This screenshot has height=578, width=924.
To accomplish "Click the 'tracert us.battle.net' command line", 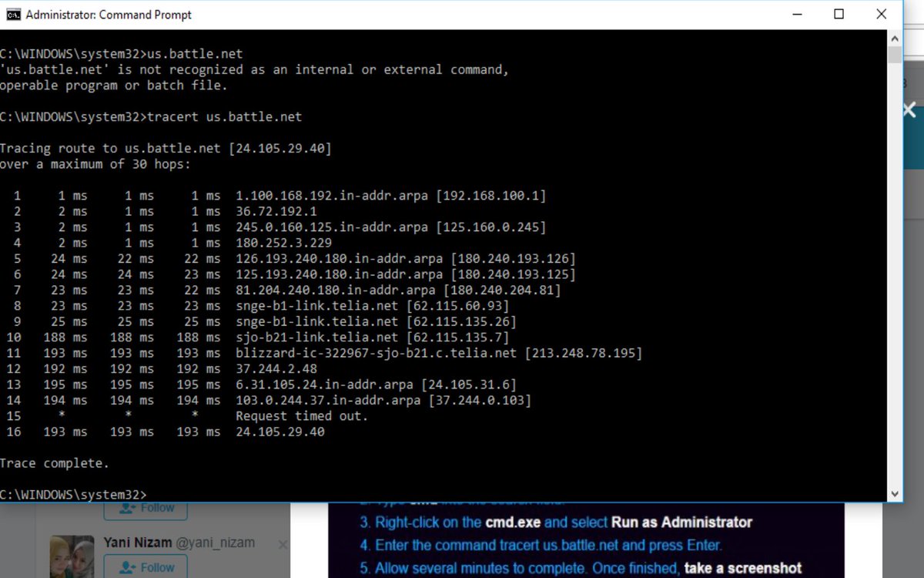I will [224, 117].
